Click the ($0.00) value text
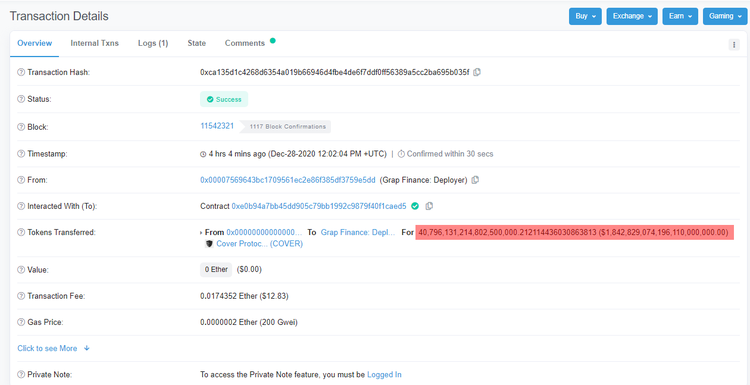The width and height of the screenshot is (750, 385). pos(249,269)
